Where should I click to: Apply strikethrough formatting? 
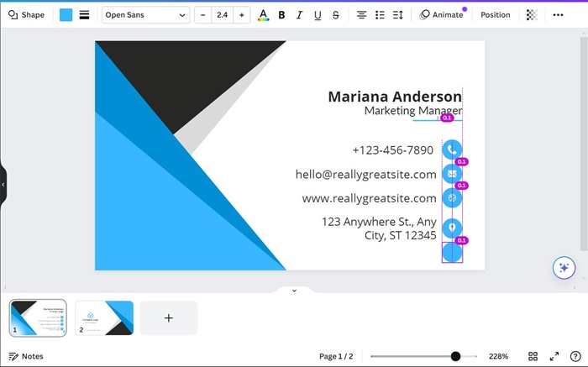(336, 15)
